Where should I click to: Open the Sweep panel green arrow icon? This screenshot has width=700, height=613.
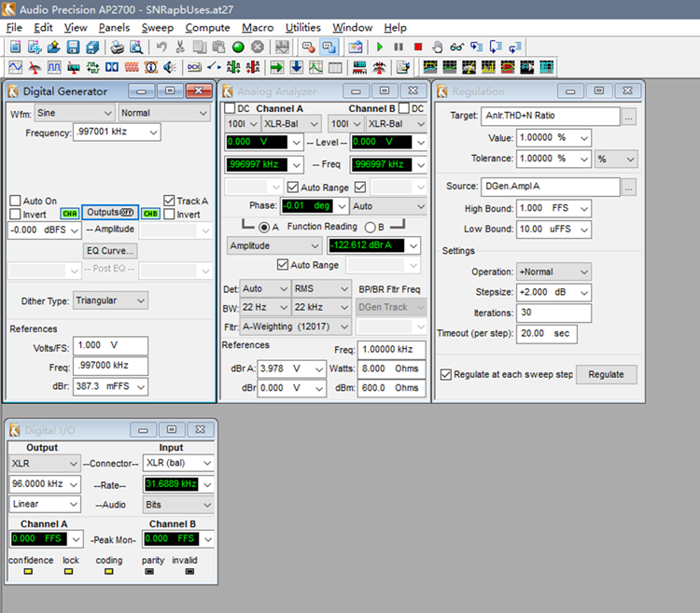[x=277, y=67]
